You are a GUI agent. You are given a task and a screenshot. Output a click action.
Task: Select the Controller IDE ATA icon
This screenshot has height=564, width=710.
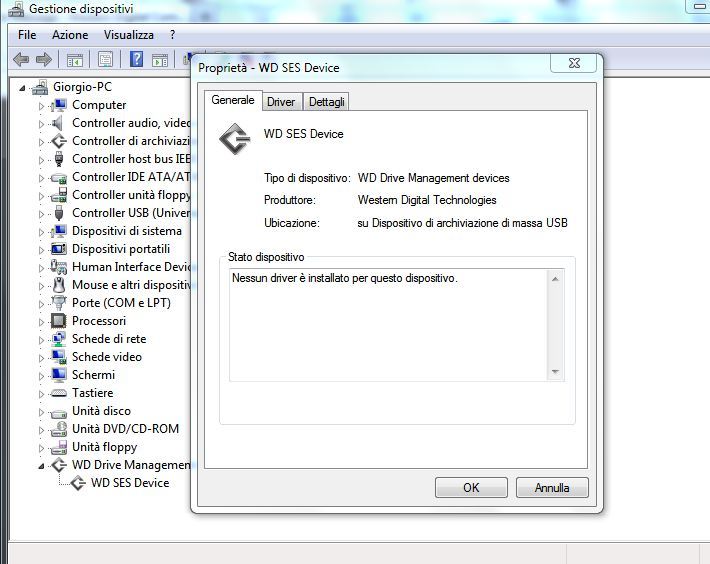[59, 177]
